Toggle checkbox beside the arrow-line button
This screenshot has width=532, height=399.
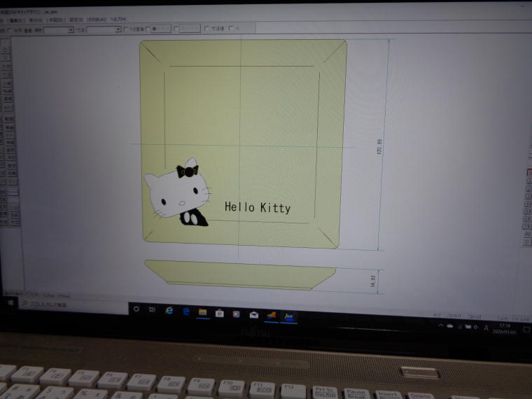176,29
